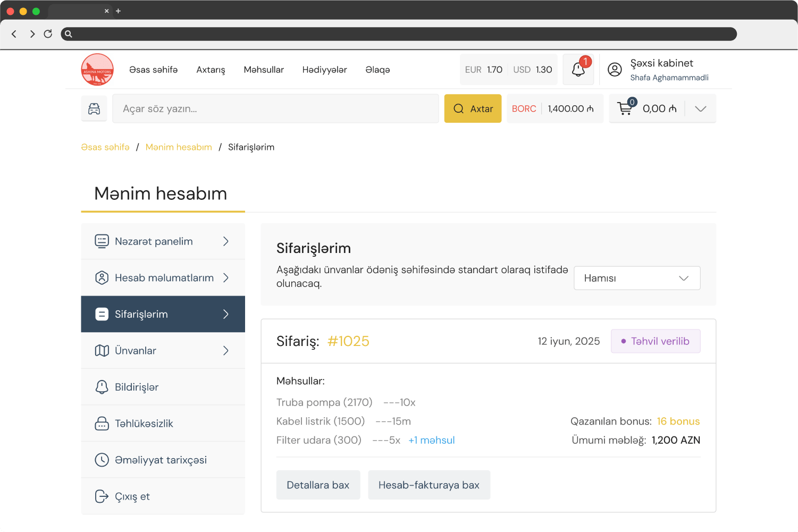Click the Ashina Motors logo

click(97, 69)
